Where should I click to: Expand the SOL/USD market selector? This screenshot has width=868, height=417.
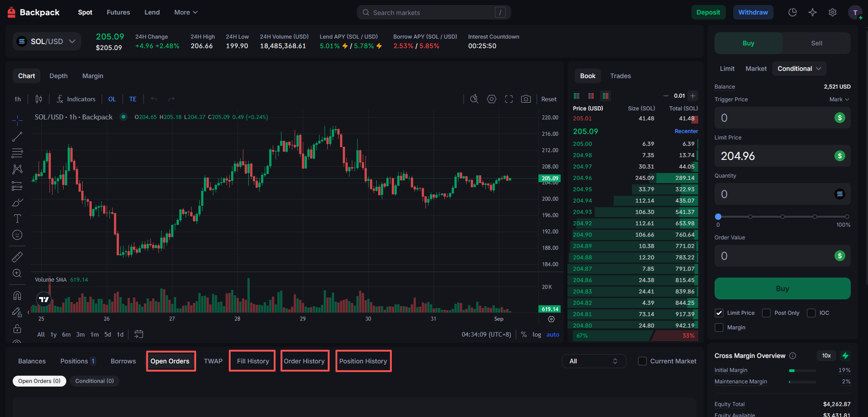47,41
